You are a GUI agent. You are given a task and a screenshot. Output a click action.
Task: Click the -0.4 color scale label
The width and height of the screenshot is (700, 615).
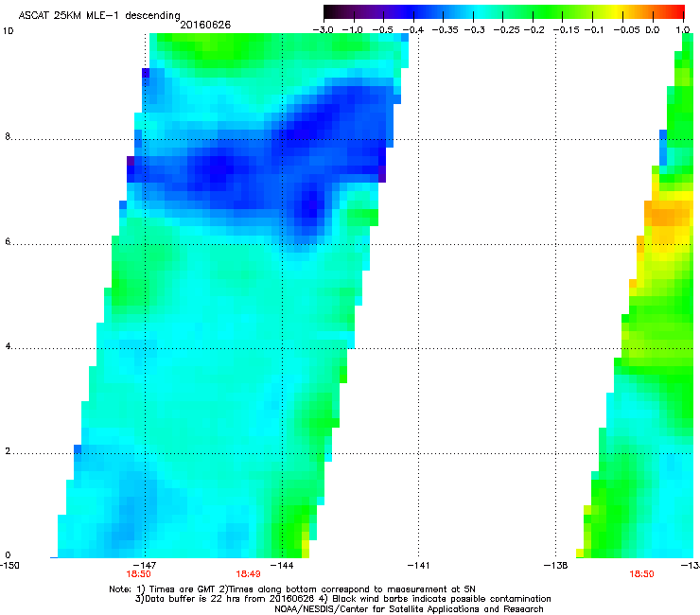pyautogui.click(x=413, y=30)
